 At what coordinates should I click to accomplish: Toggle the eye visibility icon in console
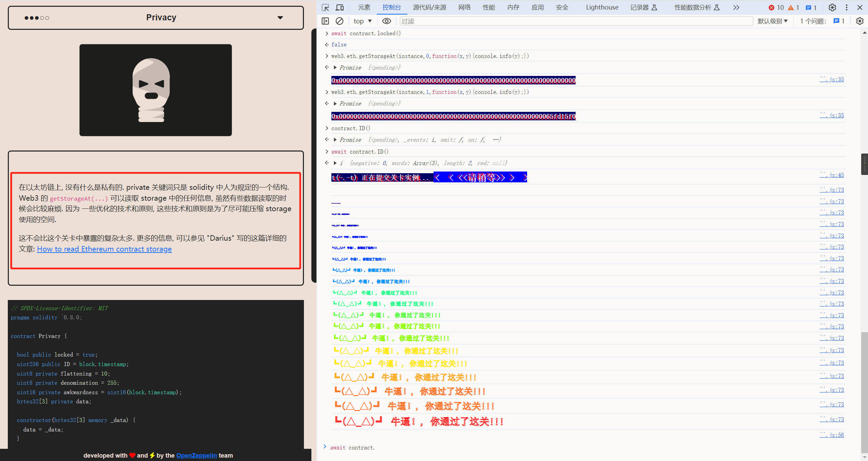[x=386, y=21]
